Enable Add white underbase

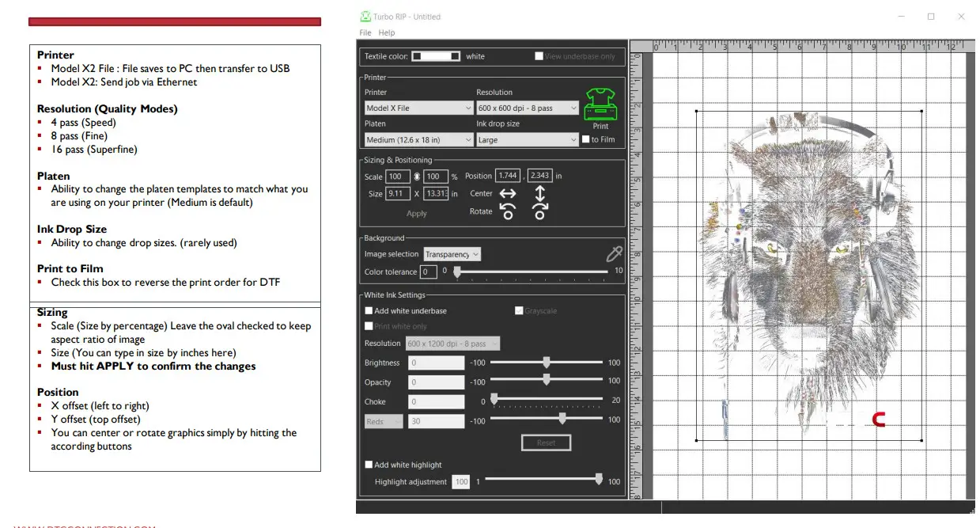click(x=368, y=310)
